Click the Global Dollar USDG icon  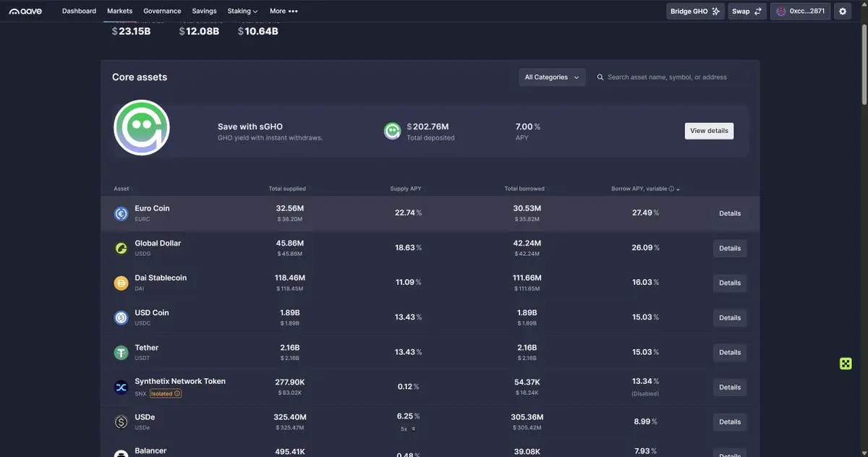[x=121, y=248]
